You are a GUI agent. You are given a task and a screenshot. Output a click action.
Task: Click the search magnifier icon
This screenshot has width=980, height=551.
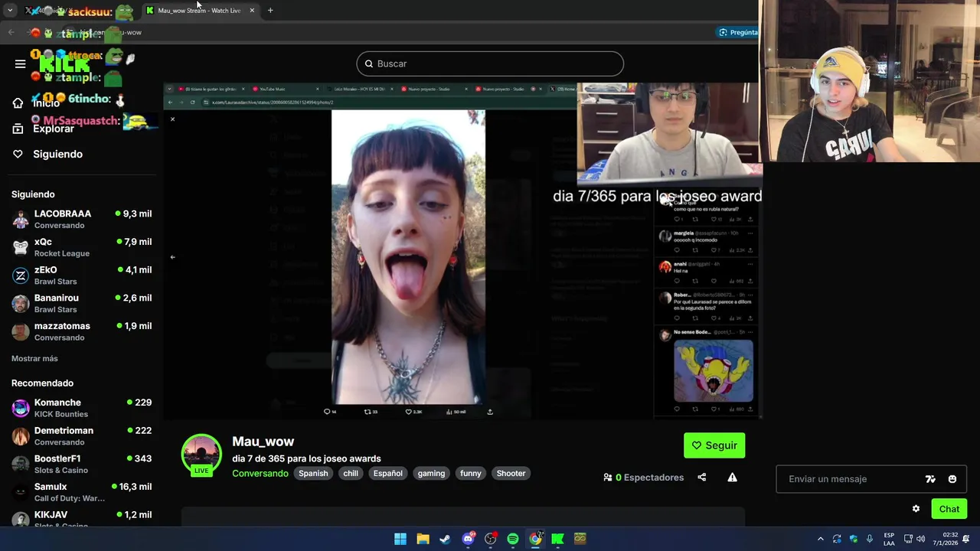point(368,64)
